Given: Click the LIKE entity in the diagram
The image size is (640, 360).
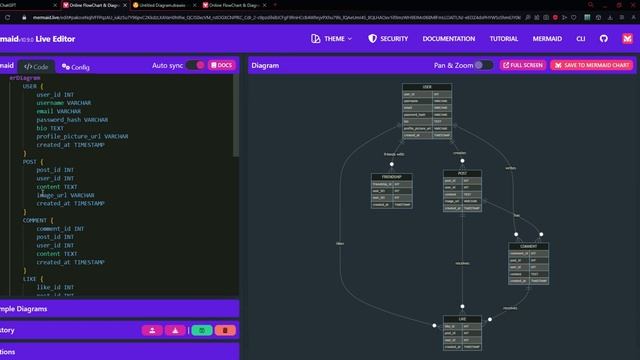Looking at the screenshot, I should pos(462,333).
